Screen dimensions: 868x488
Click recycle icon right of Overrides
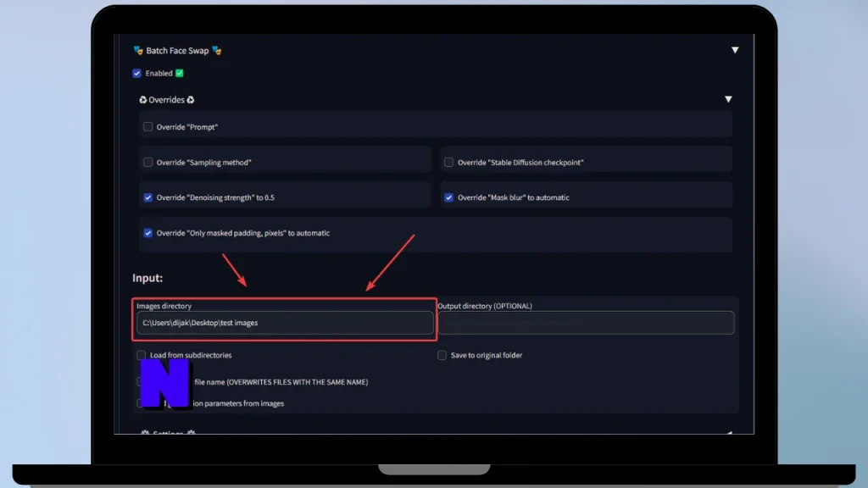[x=191, y=100]
